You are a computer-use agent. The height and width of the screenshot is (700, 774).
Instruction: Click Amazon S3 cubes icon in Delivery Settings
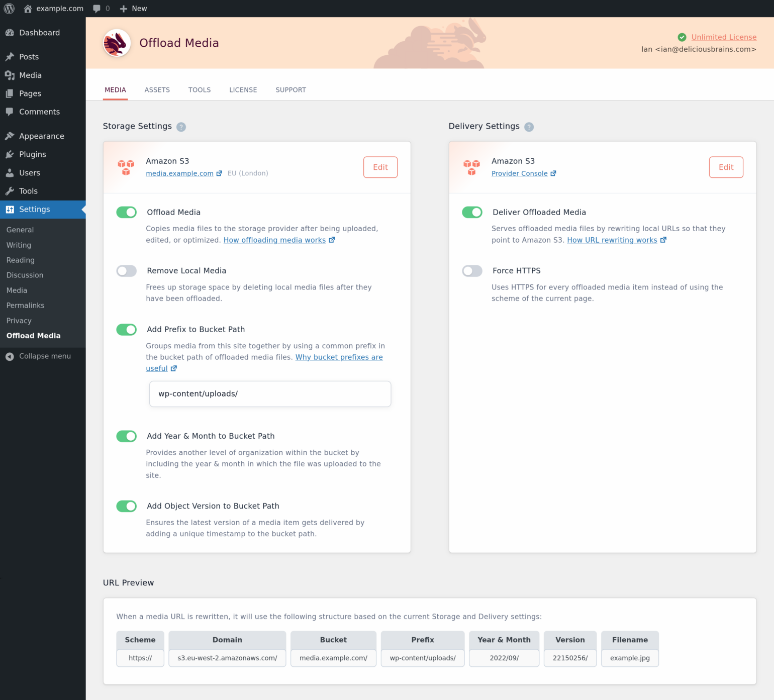click(x=472, y=167)
